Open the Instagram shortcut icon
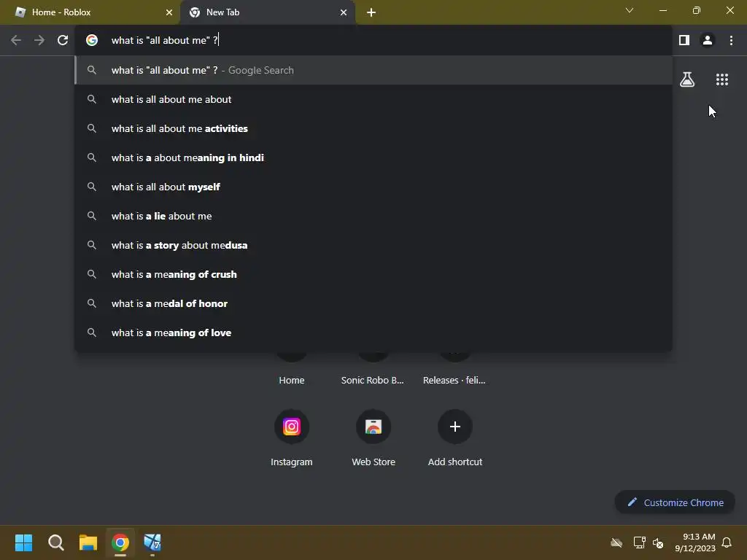Screen dimensions: 747x560 point(292,426)
